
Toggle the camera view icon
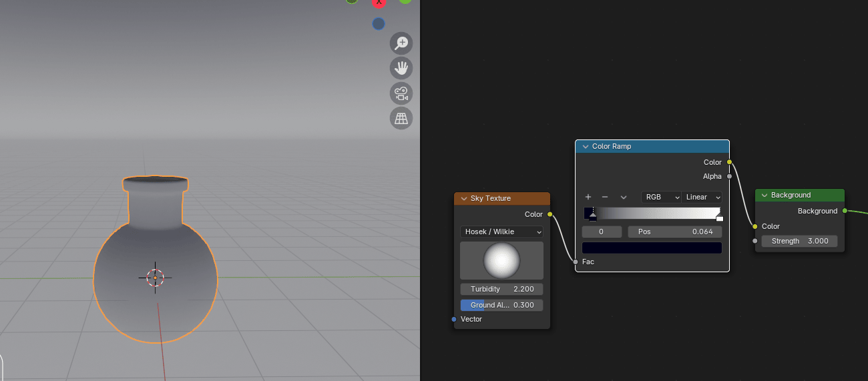[x=401, y=93]
